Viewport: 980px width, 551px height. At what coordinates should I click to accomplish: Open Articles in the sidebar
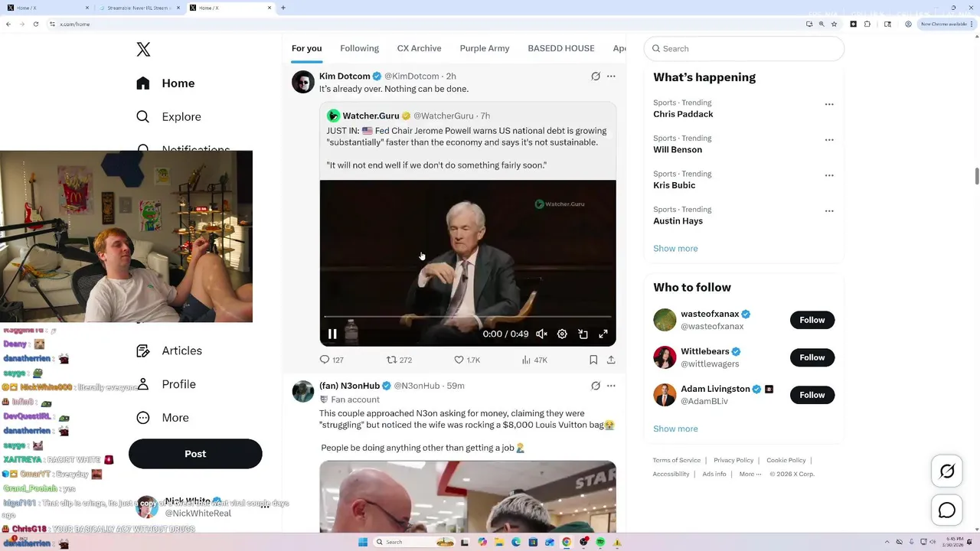pos(169,350)
